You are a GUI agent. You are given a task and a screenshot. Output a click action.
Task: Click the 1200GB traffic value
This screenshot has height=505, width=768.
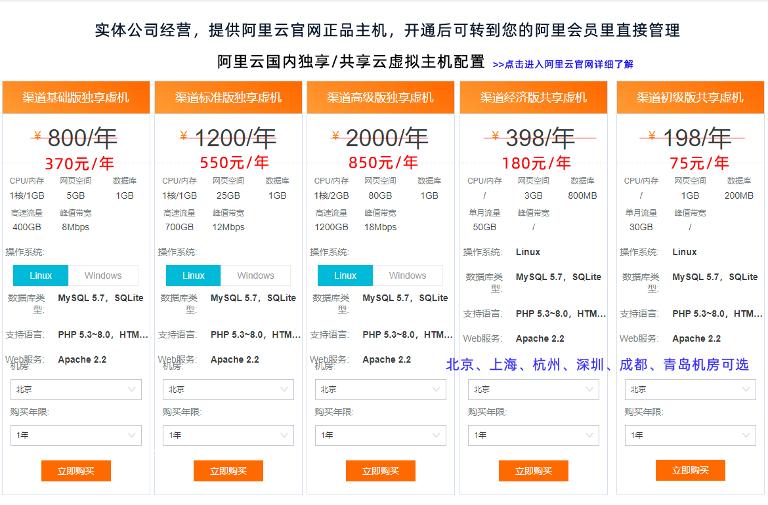coord(331,227)
